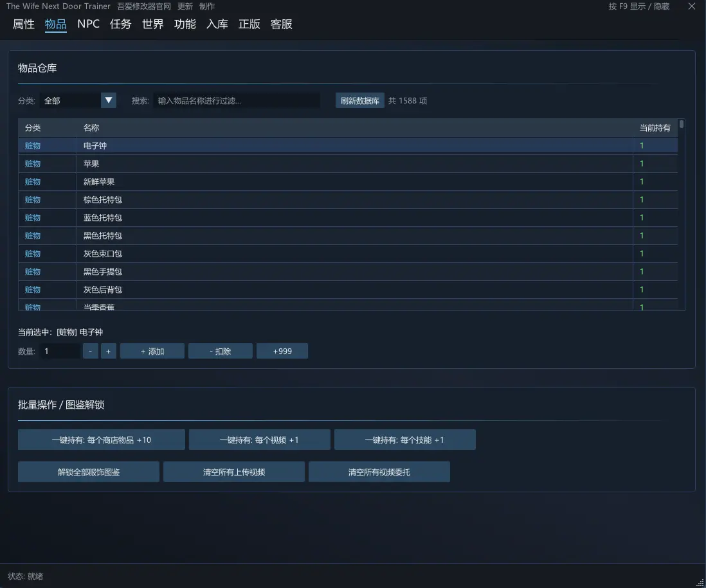706x588 pixels.
Task: Close the trainer window with X
Action: tap(692, 6)
